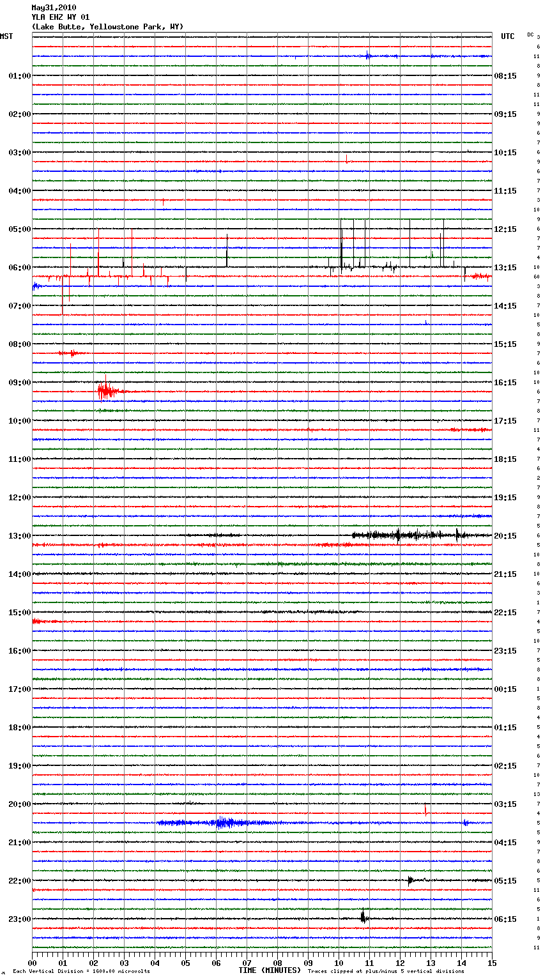Select the 13:00 MST hour label
Image resolution: width=543 pixels, height=980 pixels.
(x=20, y=536)
